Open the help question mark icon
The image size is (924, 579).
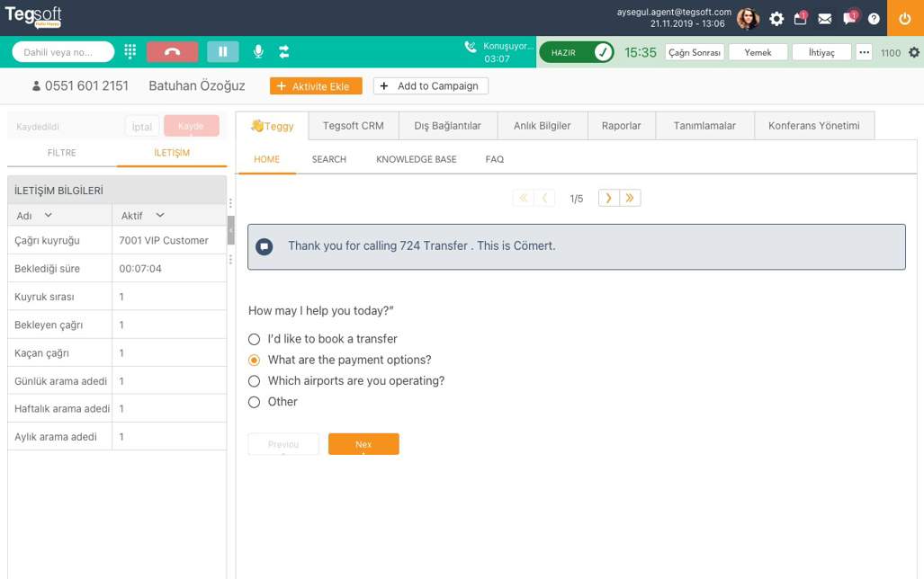coord(874,19)
